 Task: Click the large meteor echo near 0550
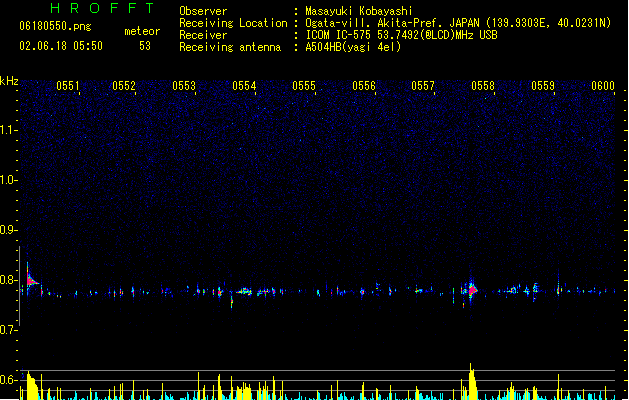[x=31, y=279]
